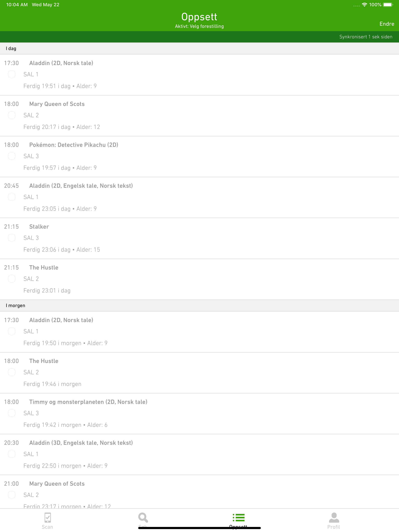
Task: Open The Hustle 21:15 showing row
Action: point(199,279)
